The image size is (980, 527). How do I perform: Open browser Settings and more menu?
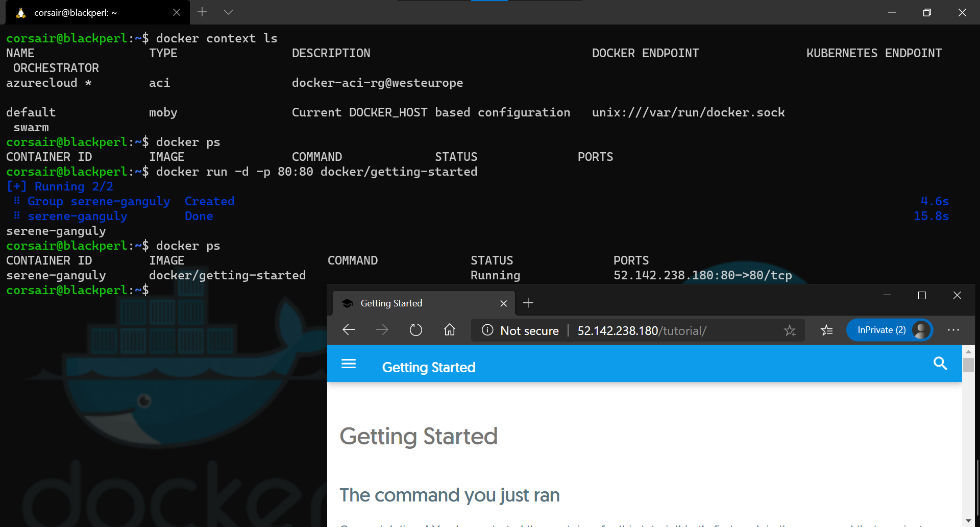[953, 330]
